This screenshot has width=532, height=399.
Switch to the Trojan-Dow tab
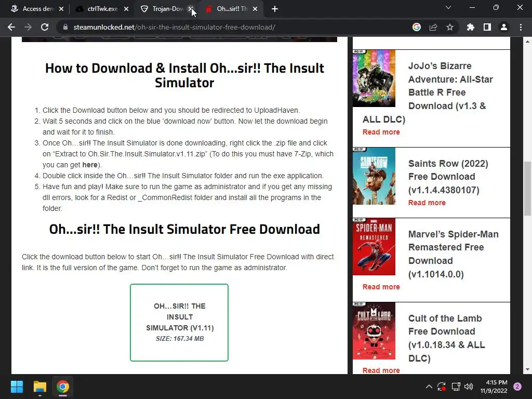point(168,9)
